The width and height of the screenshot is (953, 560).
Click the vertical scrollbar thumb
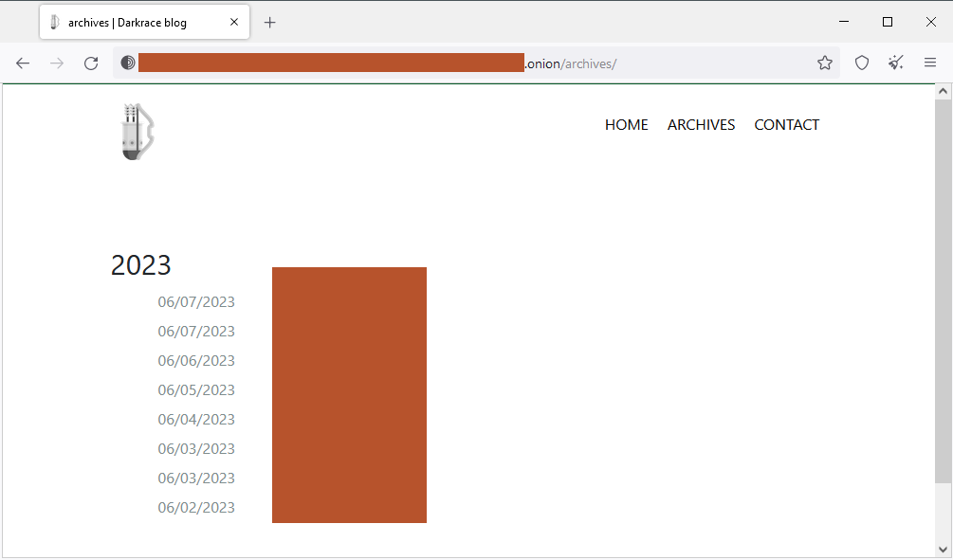(943, 292)
